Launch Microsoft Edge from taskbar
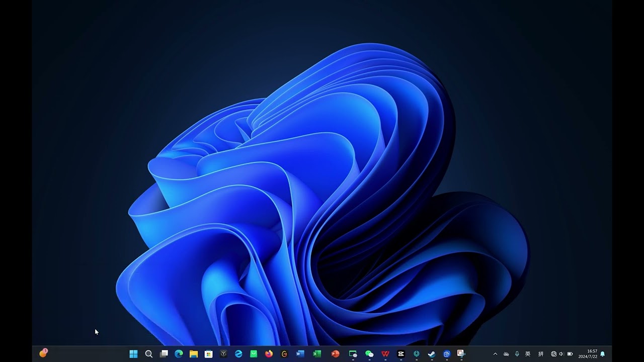 tap(179, 354)
